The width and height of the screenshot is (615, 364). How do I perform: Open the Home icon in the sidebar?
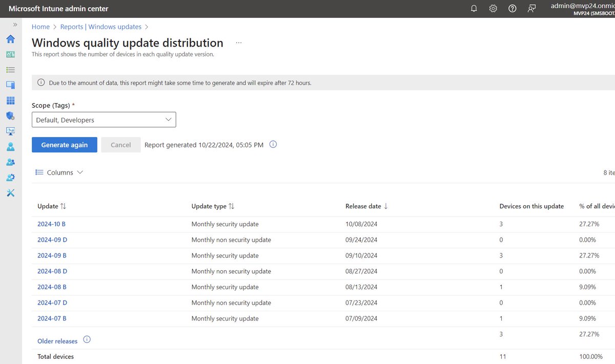(10, 39)
